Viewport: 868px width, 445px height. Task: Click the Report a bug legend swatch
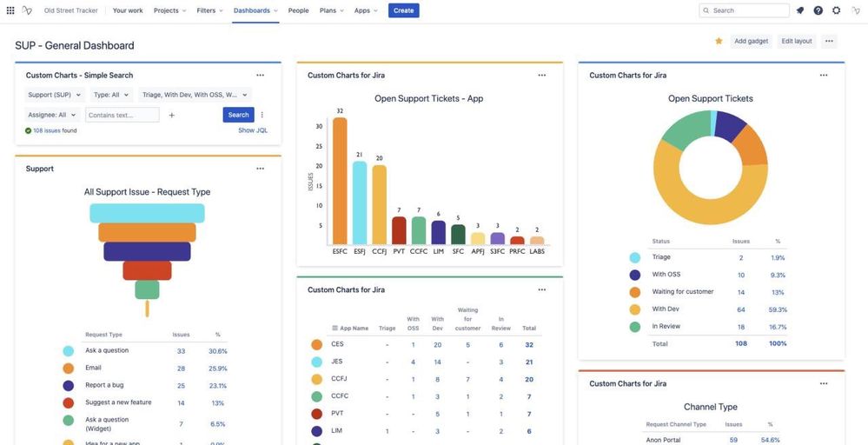[68, 386]
